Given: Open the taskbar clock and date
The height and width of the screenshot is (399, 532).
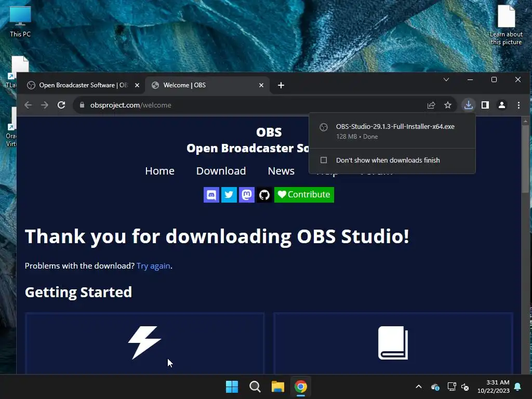Looking at the screenshot, I should 494,387.
